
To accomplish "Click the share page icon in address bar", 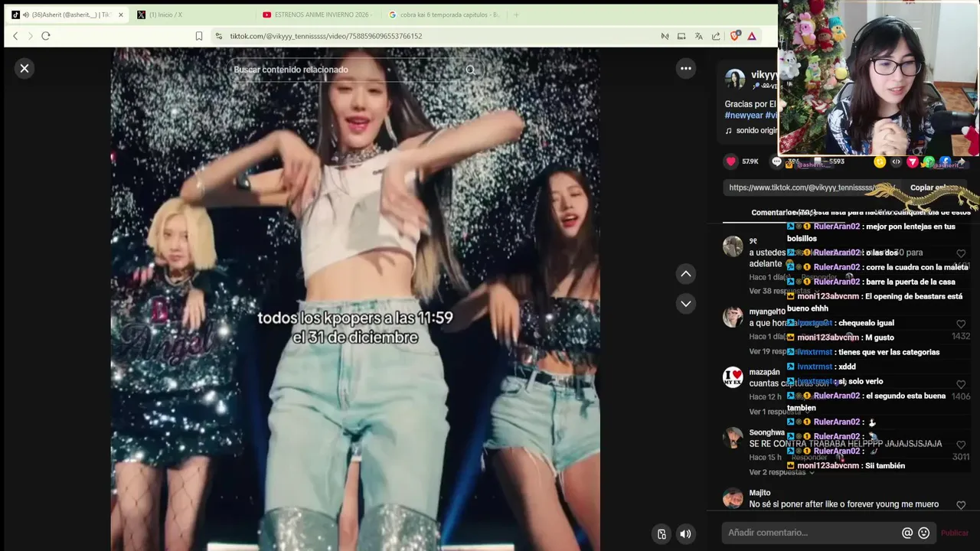I will pyautogui.click(x=716, y=36).
